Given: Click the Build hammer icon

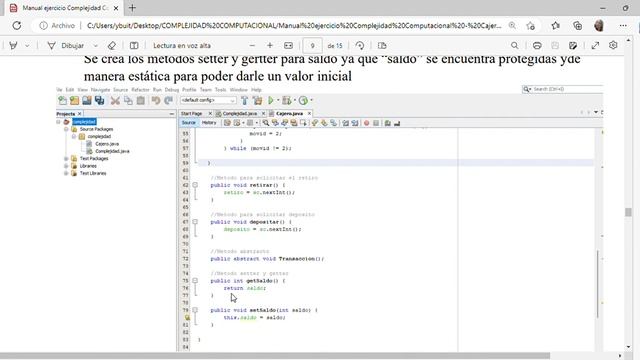Looking at the screenshot, I should click(244, 100).
